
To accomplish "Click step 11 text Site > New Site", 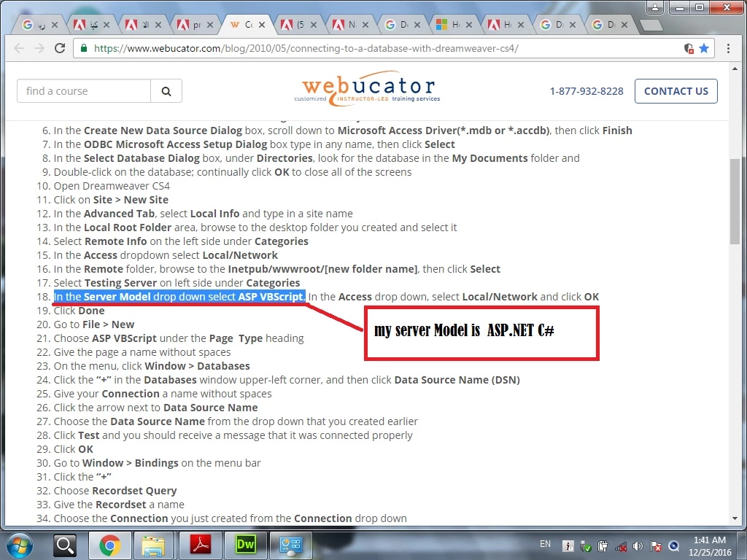I will 131,200.
